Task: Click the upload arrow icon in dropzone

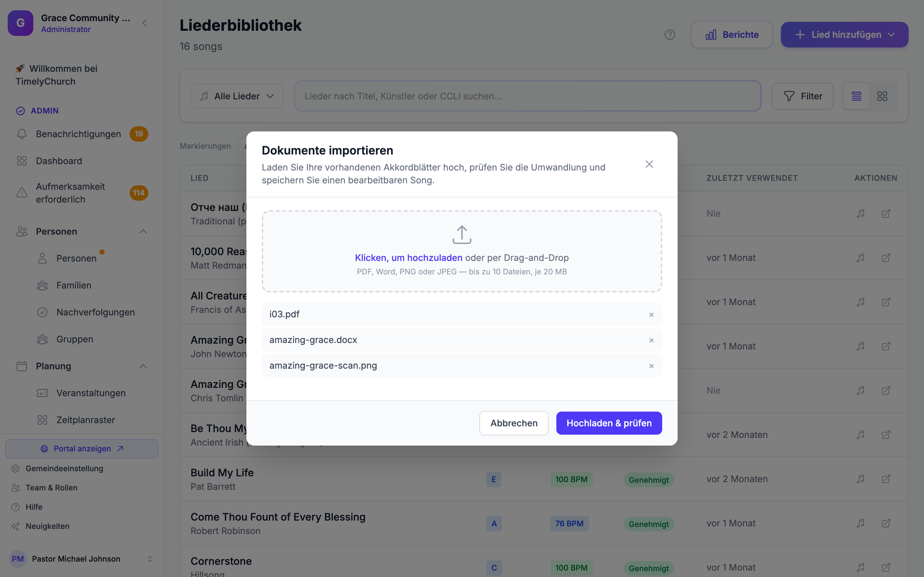Action: [462, 234]
